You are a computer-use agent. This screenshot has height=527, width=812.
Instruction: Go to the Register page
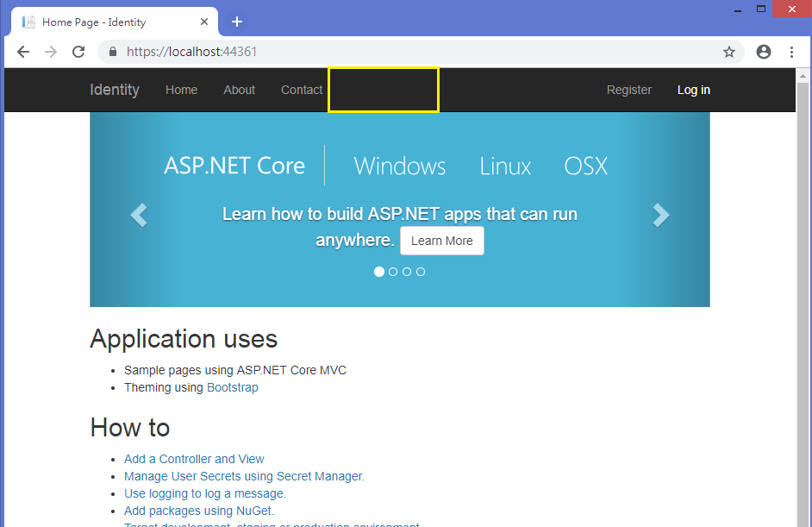(x=629, y=90)
